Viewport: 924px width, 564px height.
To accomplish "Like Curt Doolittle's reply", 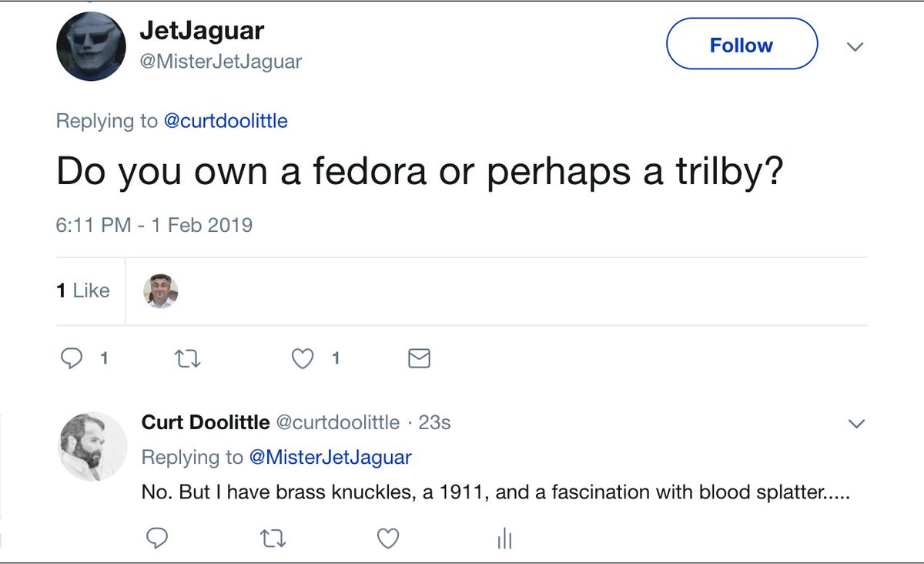I will (x=387, y=539).
